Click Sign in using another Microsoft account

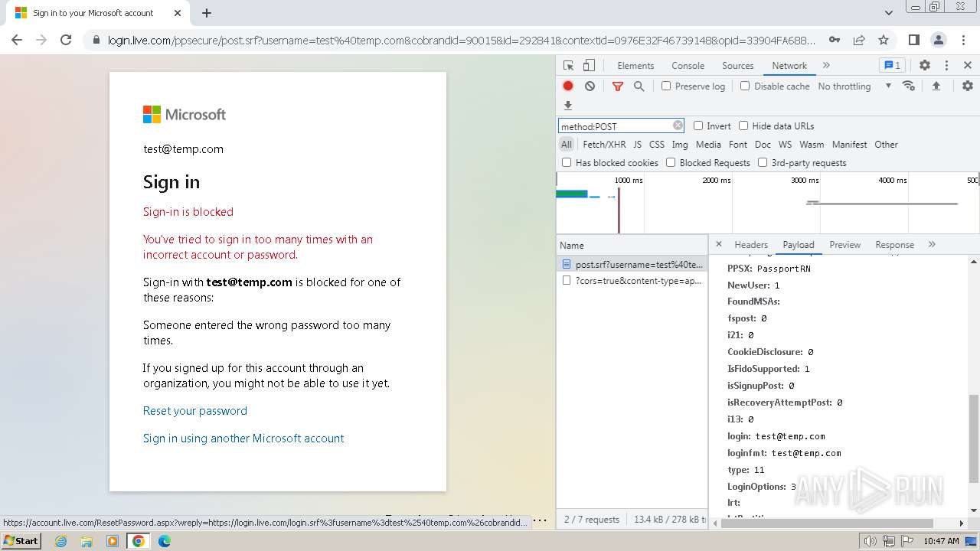point(243,439)
